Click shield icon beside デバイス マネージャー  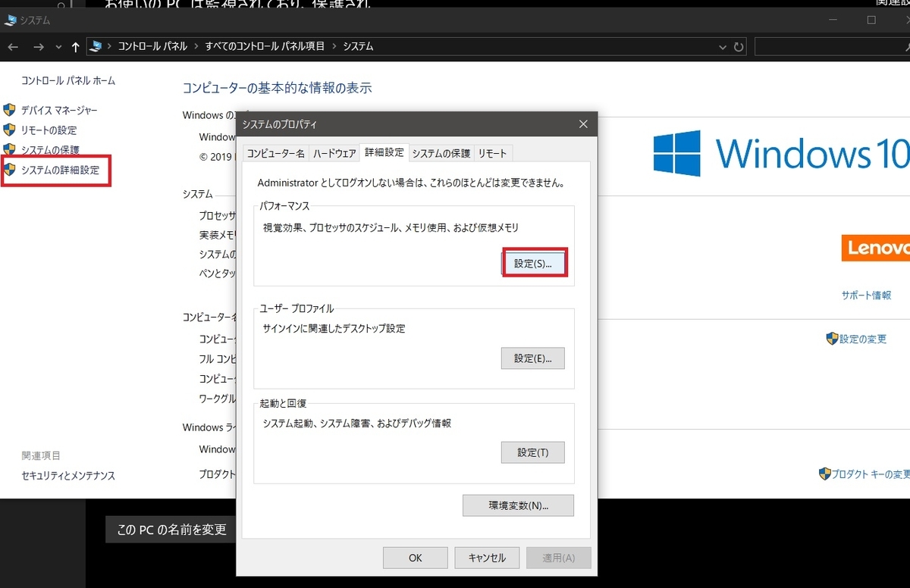click(x=9, y=110)
